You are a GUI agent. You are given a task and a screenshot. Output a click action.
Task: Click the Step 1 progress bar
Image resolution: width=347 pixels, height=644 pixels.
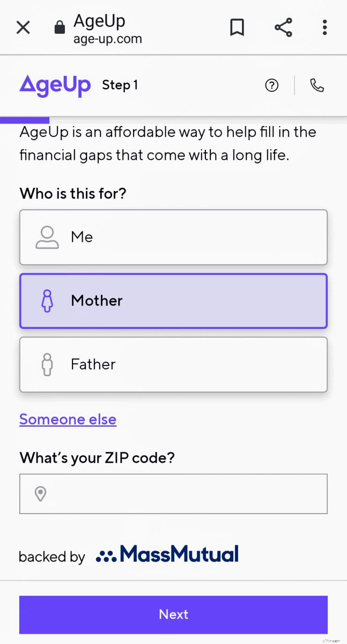[25, 119]
